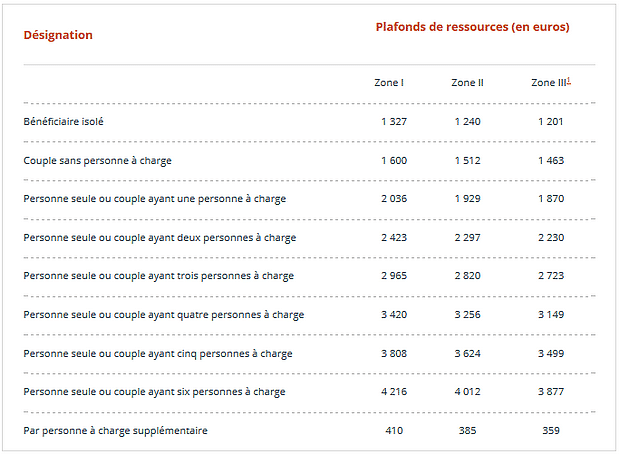620x455 pixels.
Task: Select the une personne à charge row
Action: [x=309, y=199]
